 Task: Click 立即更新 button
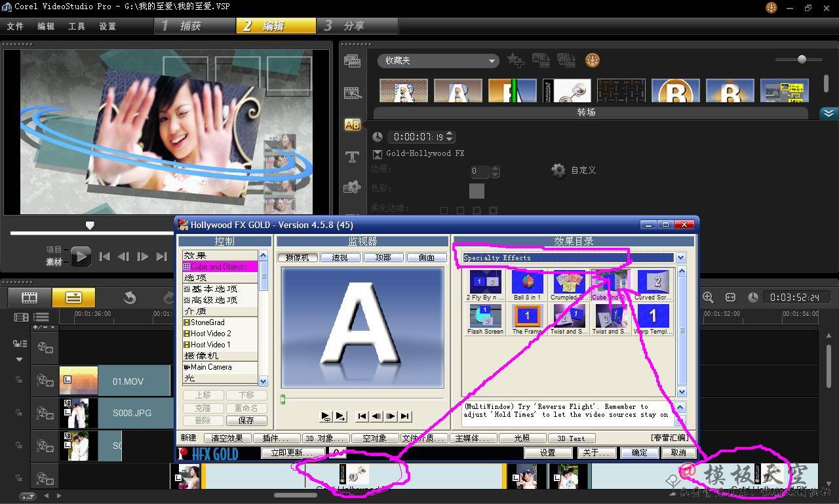(293, 453)
